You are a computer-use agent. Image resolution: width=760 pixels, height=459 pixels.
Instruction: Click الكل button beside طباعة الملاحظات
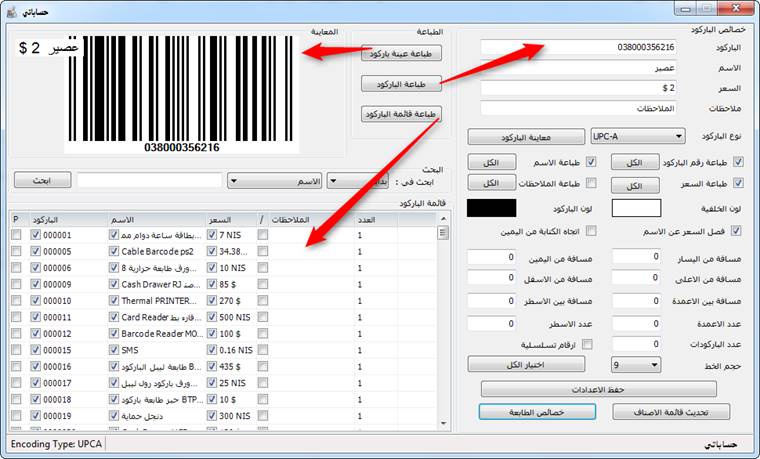click(x=491, y=183)
